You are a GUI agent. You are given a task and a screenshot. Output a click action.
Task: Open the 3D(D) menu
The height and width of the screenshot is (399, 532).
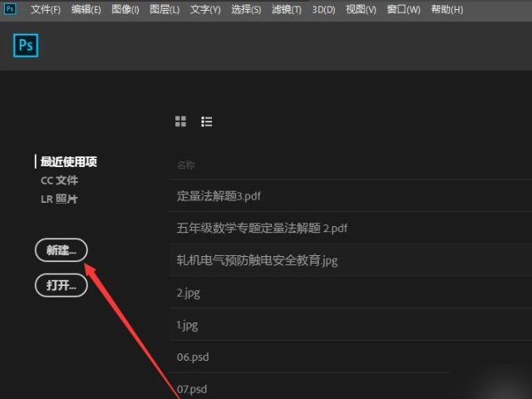point(323,9)
